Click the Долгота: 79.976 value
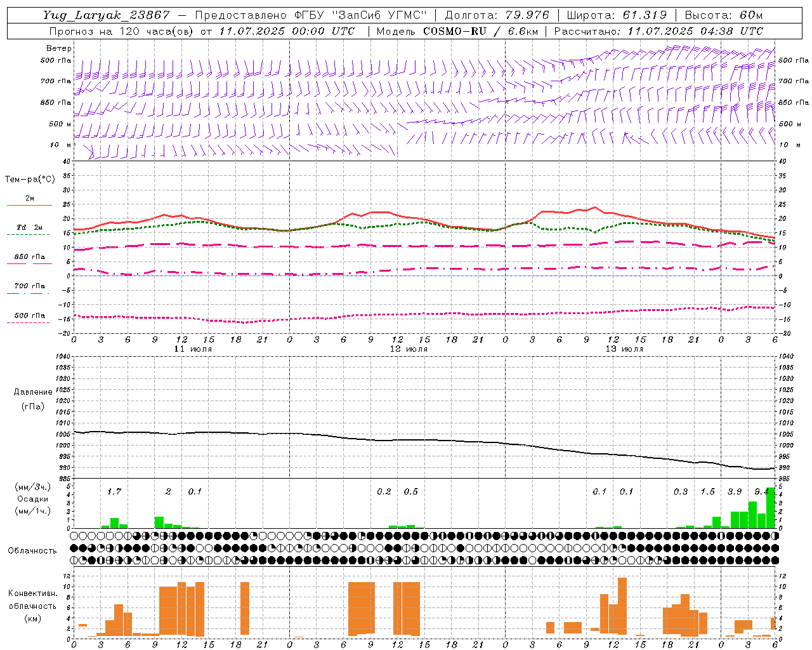This screenshot has width=812, height=650. tap(497, 15)
